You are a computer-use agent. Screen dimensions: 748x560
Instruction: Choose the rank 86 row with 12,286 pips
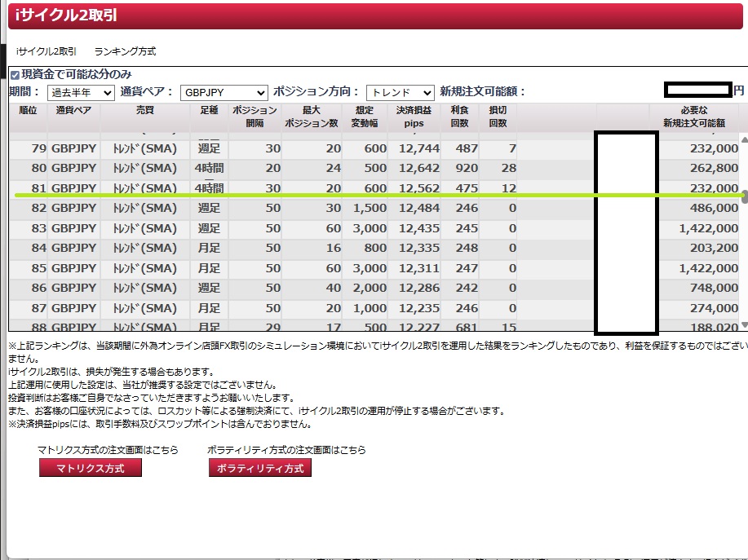coord(245,288)
